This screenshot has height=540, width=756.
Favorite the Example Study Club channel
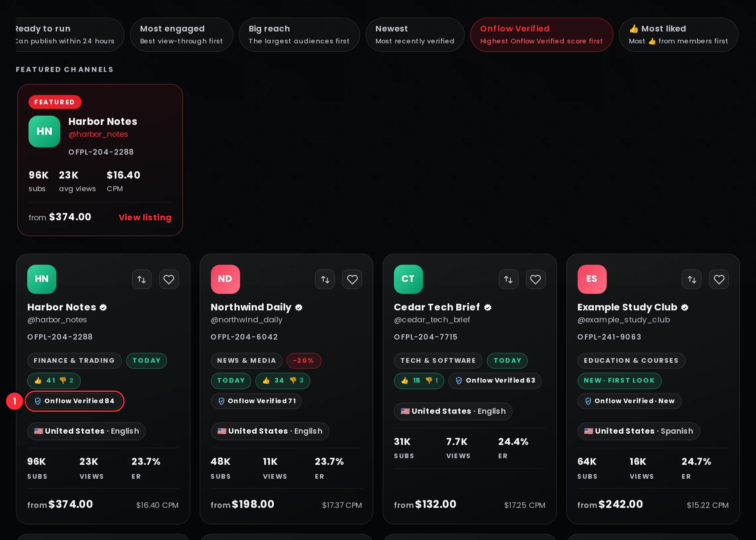[719, 279]
